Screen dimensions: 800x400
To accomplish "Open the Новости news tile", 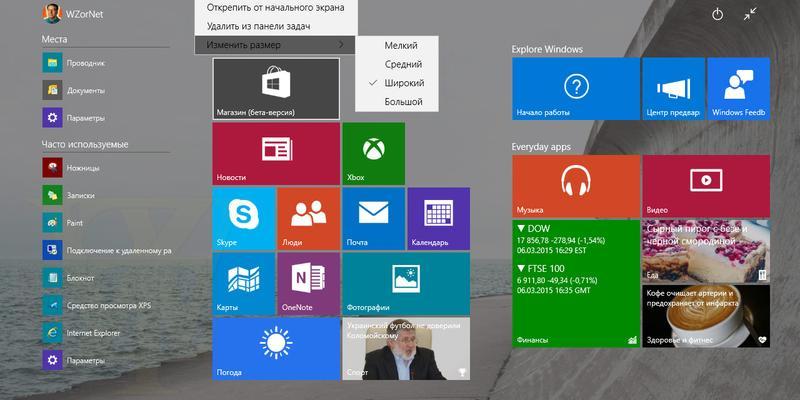I will (276, 153).
